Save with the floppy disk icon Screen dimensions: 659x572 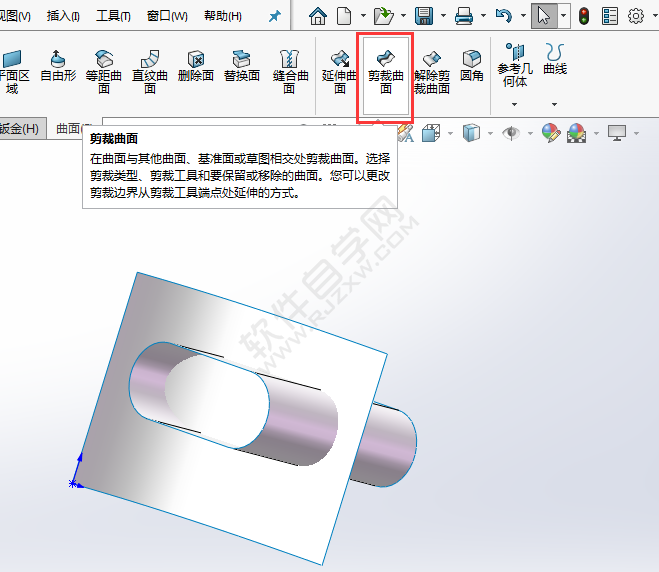point(424,16)
